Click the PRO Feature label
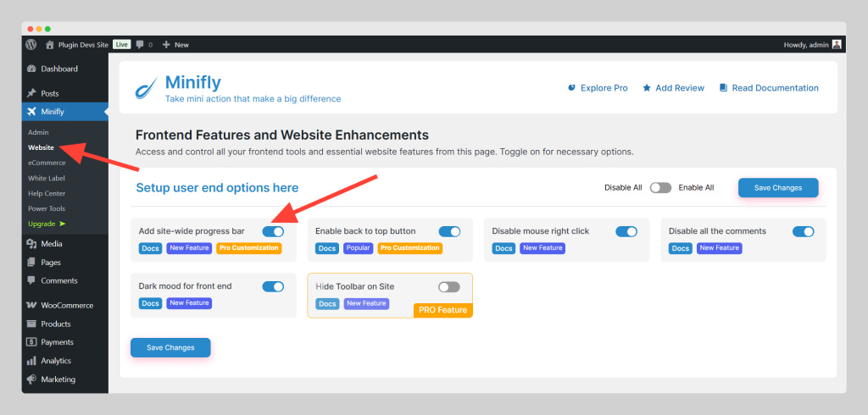 pyautogui.click(x=442, y=311)
